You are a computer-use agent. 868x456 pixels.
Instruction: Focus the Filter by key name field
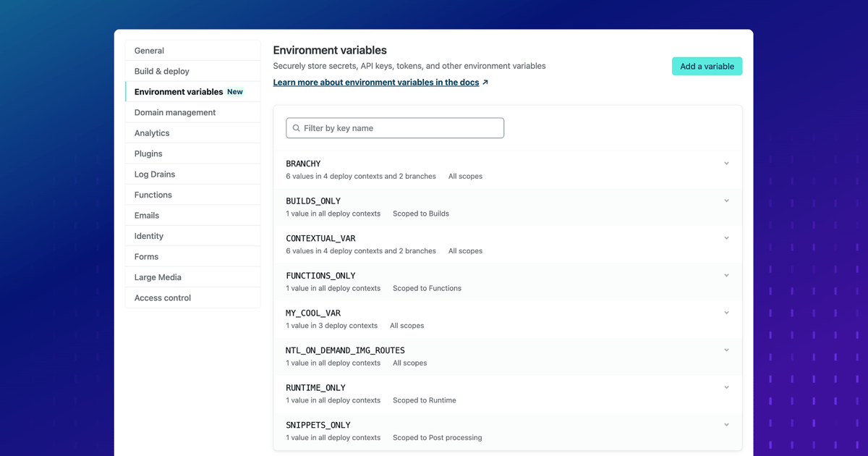pos(401,128)
